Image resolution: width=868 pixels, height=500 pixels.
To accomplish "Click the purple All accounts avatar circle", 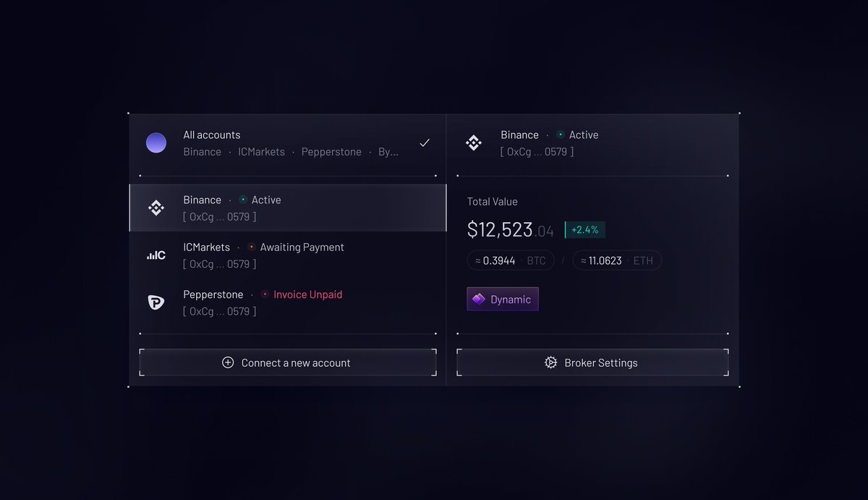I will tap(156, 143).
